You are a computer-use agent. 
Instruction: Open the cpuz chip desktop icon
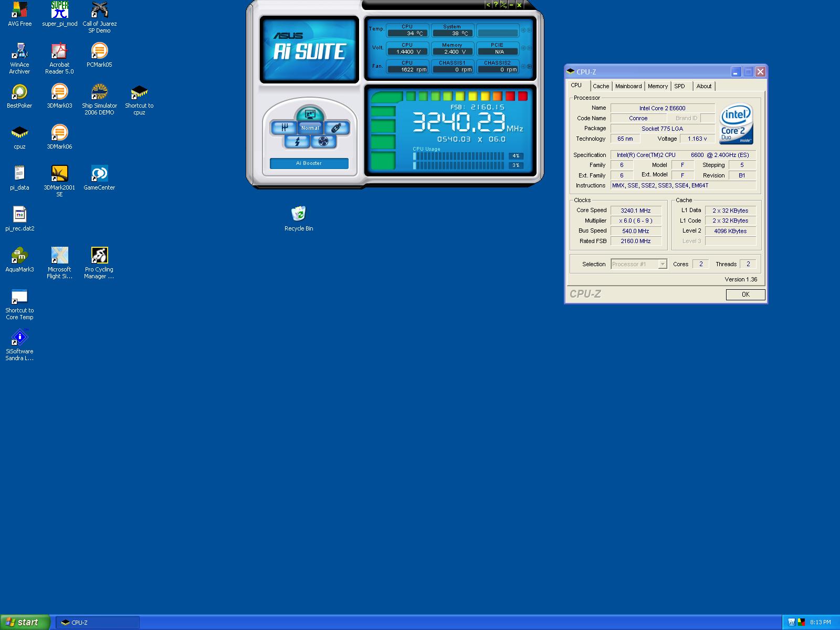[x=19, y=137]
